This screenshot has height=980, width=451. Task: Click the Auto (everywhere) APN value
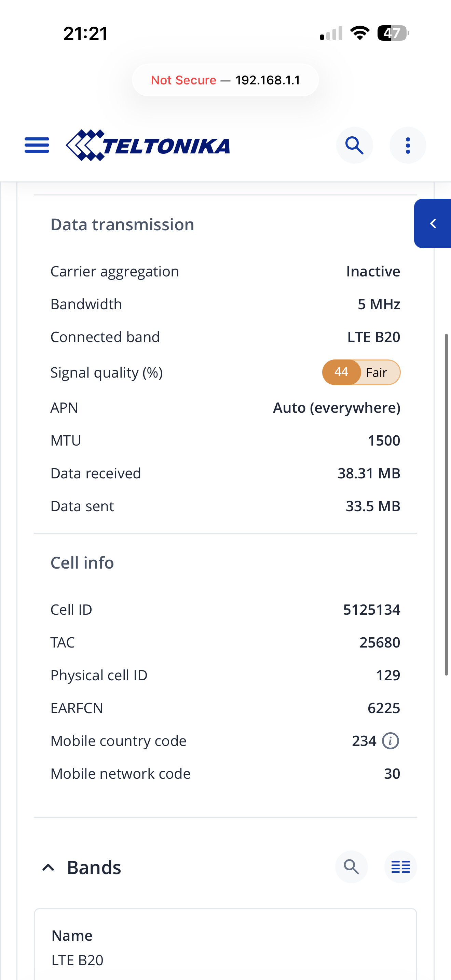point(337,408)
